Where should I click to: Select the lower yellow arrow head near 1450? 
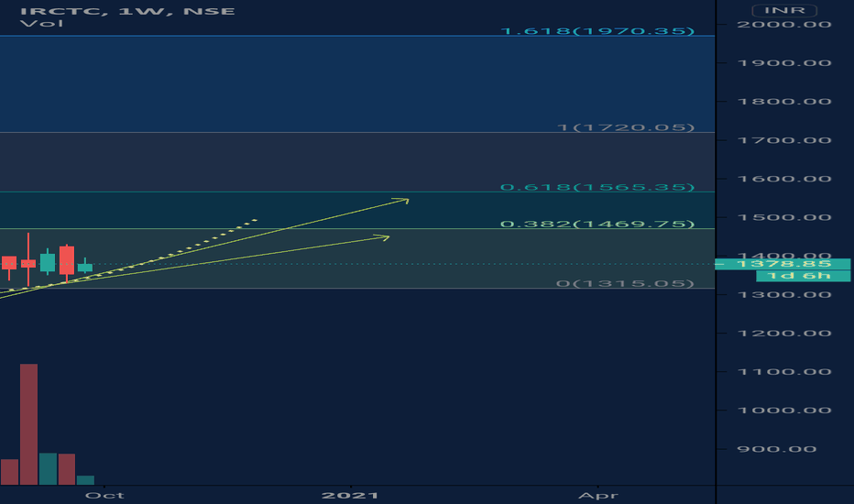point(382,237)
